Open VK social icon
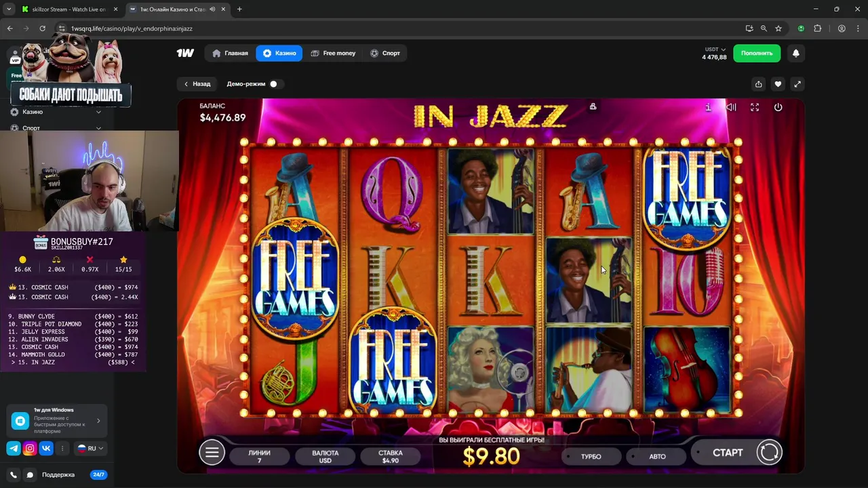 point(46,448)
